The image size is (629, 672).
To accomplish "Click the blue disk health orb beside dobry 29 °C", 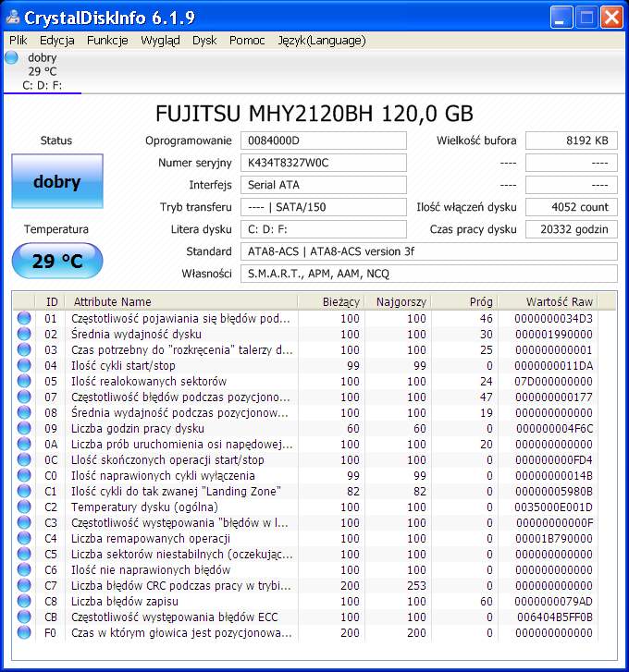I will coord(12,57).
